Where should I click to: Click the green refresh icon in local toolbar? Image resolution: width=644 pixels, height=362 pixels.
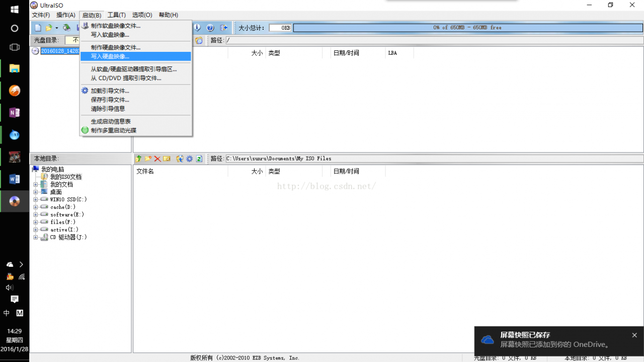pyautogui.click(x=199, y=159)
